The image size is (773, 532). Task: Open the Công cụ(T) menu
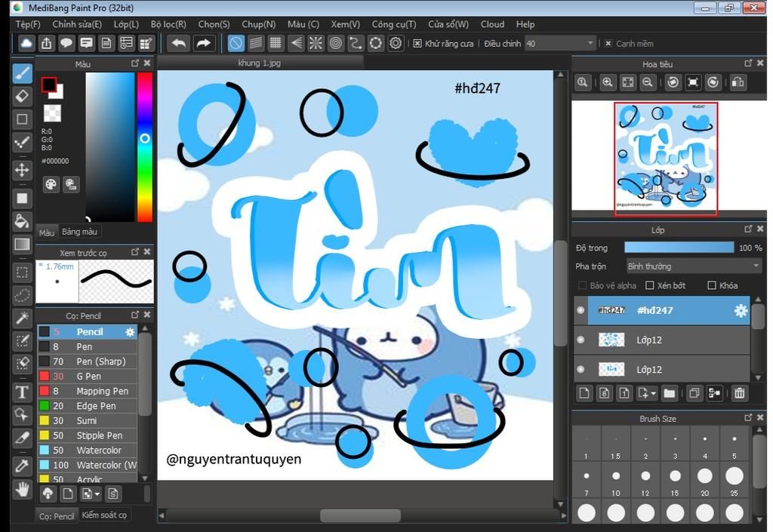394,24
